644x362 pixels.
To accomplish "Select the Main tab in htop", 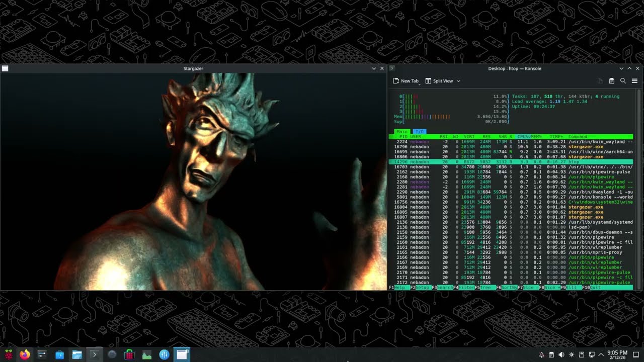I will (x=402, y=132).
